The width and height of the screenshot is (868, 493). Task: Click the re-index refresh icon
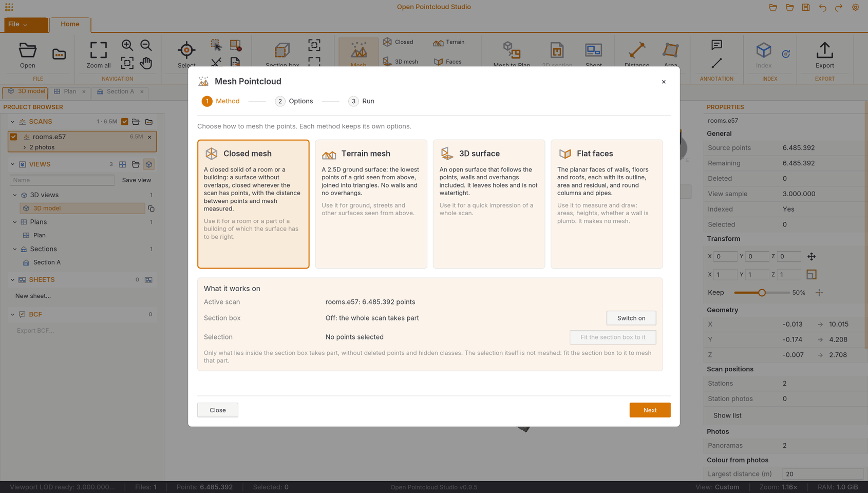(x=786, y=54)
